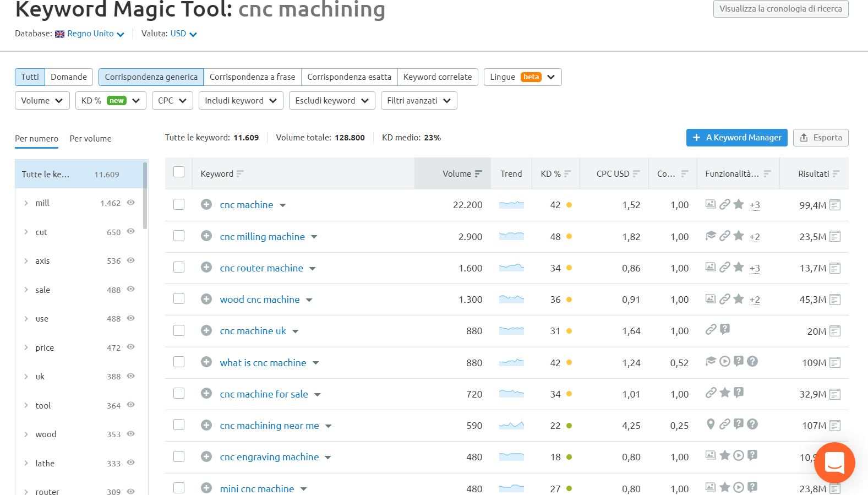The image size is (868, 495).
Task: Check the box for 'what is cnc machine'
Action: [x=179, y=362]
